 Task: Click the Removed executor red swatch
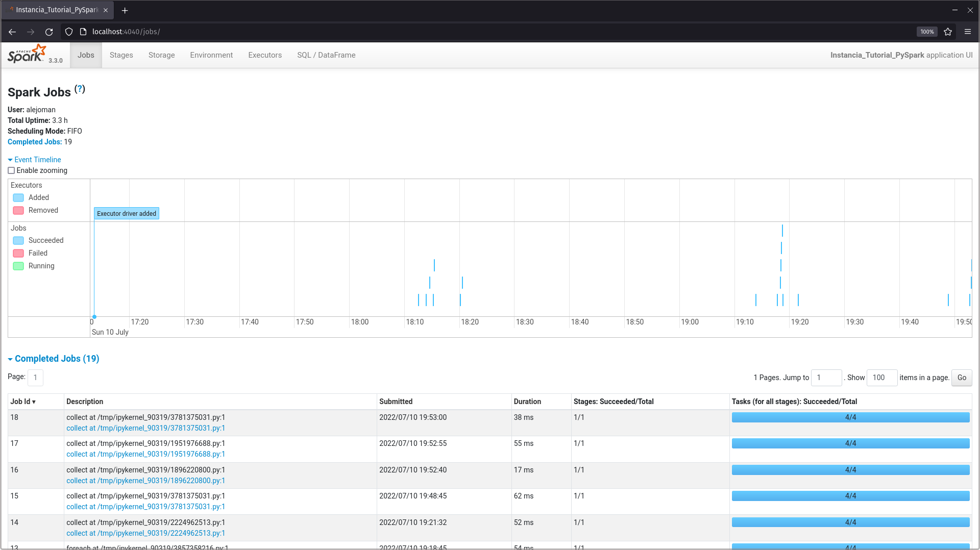[18, 210]
